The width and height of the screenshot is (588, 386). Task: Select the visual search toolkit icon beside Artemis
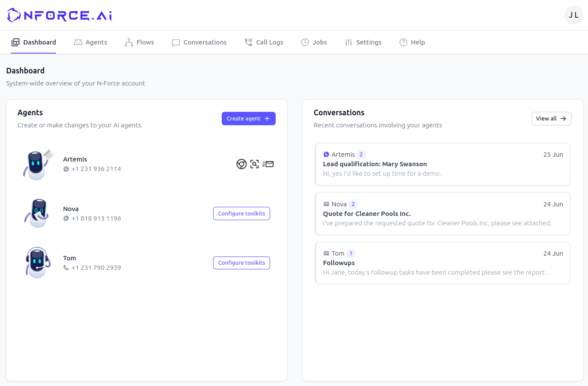click(x=255, y=164)
